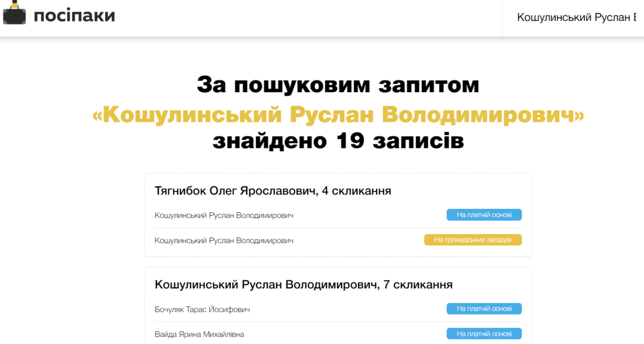Screen dimensions: 644x344
Task: Click the знайдено 19 записів result count
Action: [x=338, y=141]
